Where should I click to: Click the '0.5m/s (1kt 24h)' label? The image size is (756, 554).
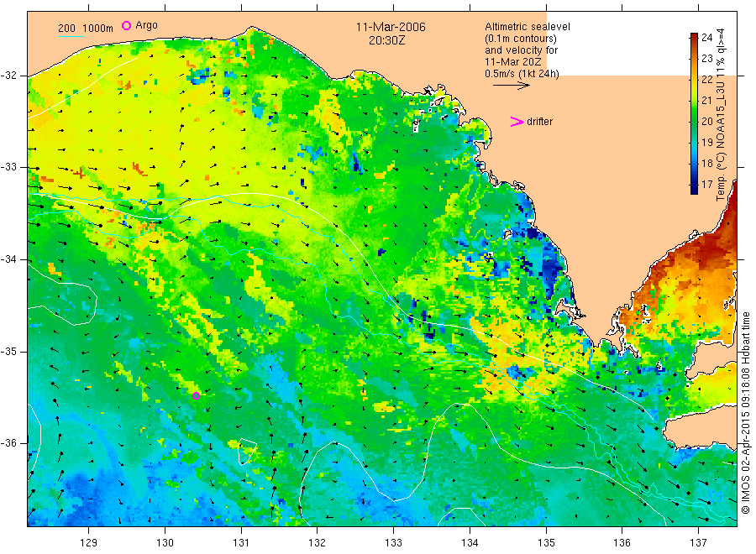pos(522,74)
